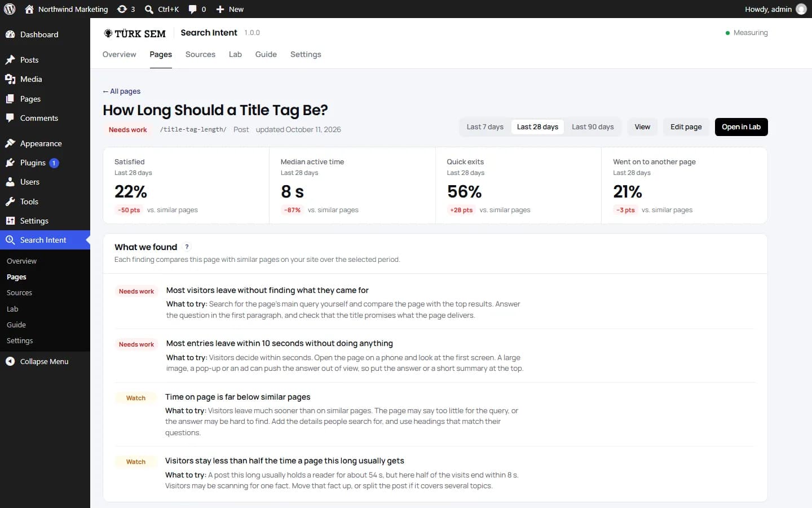The height and width of the screenshot is (508, 812).
Task: Click the Satisfied 22% value
Action: [131, 192]
